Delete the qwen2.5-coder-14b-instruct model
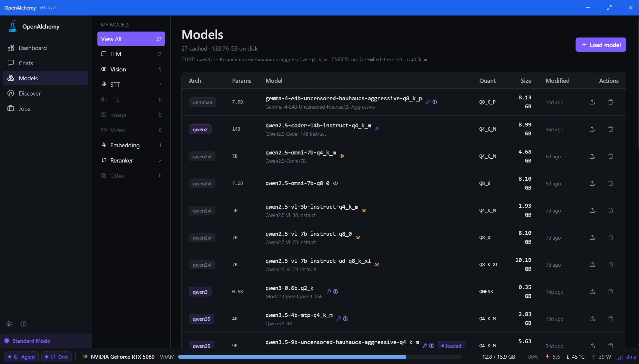The image size is (639, 364). point(610,129)
